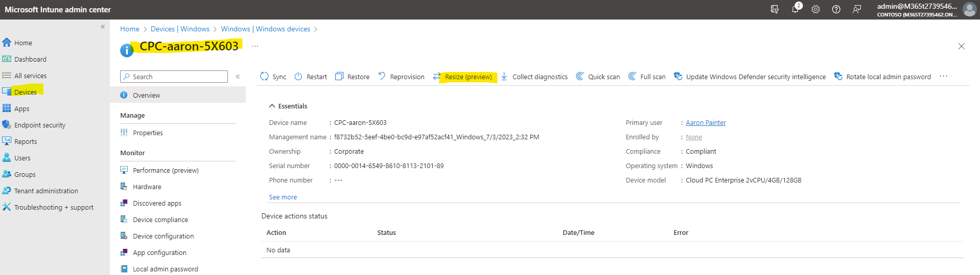Click See more under Essentials

pos(283,197)
